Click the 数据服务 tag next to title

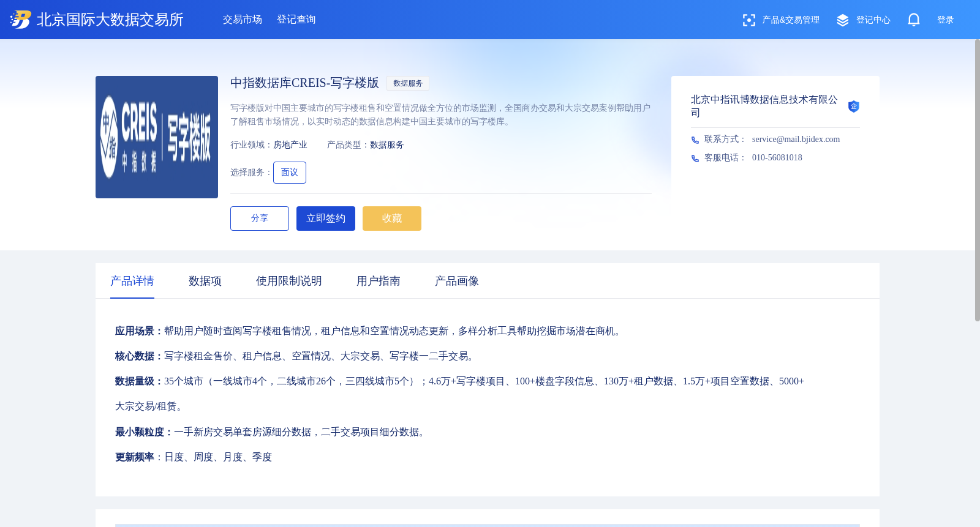click(x=408, y=83)
